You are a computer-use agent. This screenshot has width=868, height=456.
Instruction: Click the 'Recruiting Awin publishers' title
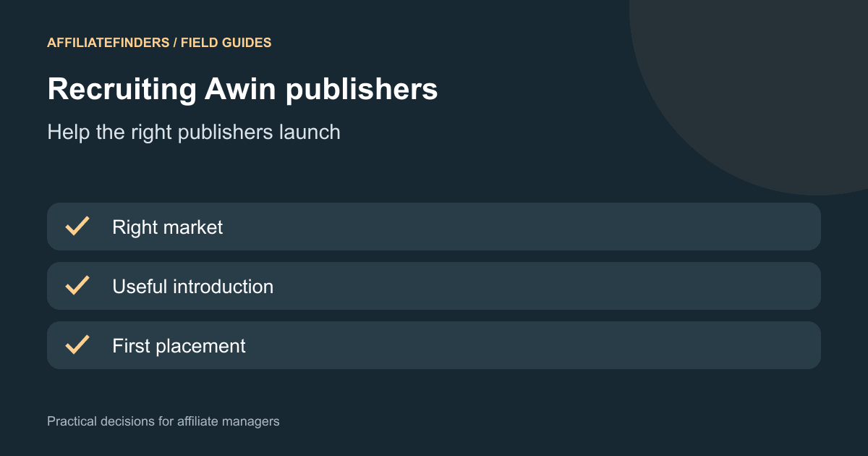[242, 89]
